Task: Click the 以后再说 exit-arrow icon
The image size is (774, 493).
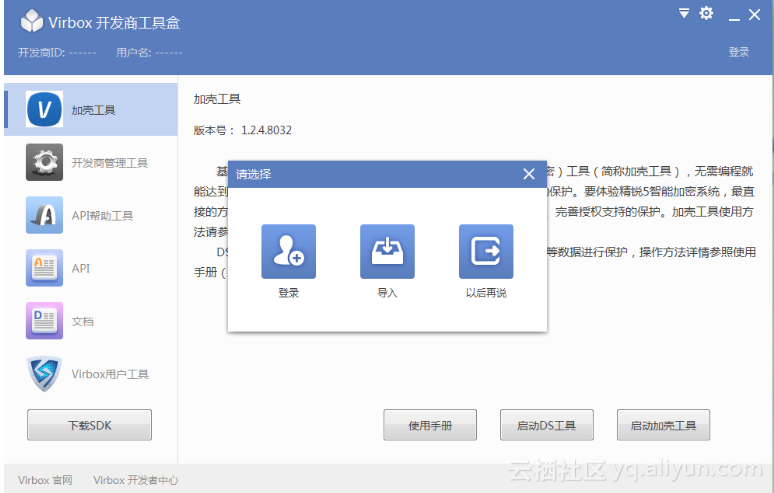Action: click(x=486, y=251)
